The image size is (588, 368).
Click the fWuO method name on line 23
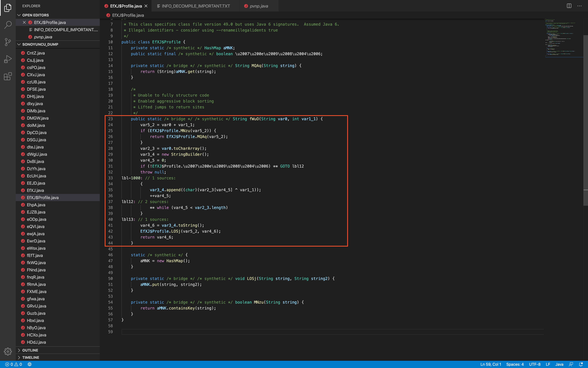coord(254,119)
